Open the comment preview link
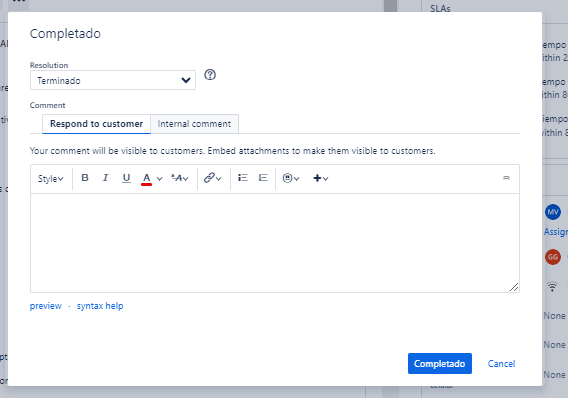568x398 pixels. [46, 306]
